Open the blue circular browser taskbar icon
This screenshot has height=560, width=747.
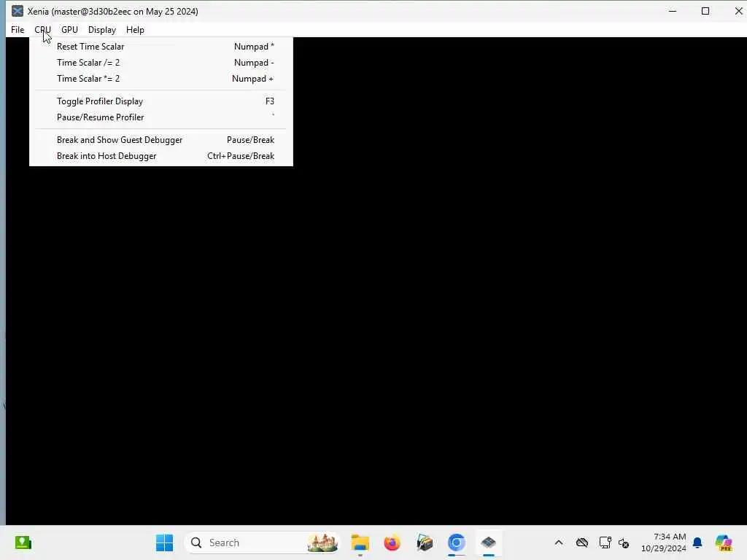pyautogui.click(x=457, y=542)
